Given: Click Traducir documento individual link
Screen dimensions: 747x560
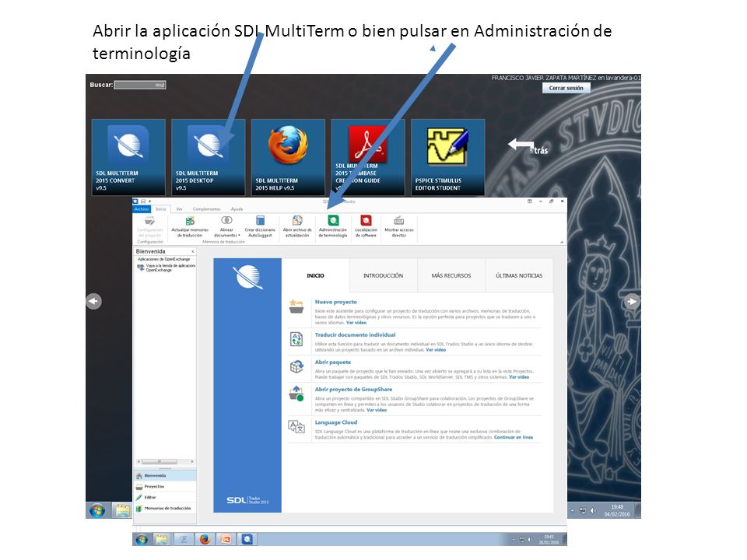Looking at the screenshot, I should [355, 334].
